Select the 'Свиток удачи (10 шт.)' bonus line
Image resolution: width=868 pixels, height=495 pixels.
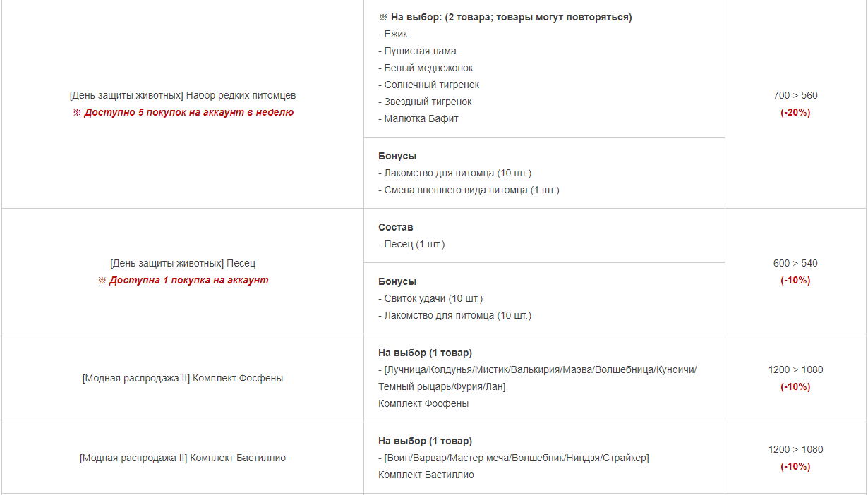(430, 298)
